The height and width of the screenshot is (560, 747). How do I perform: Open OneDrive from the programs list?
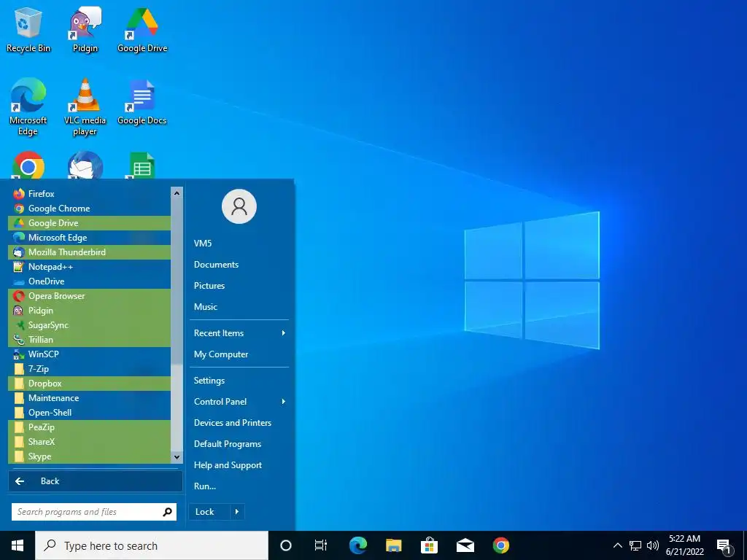89,281
